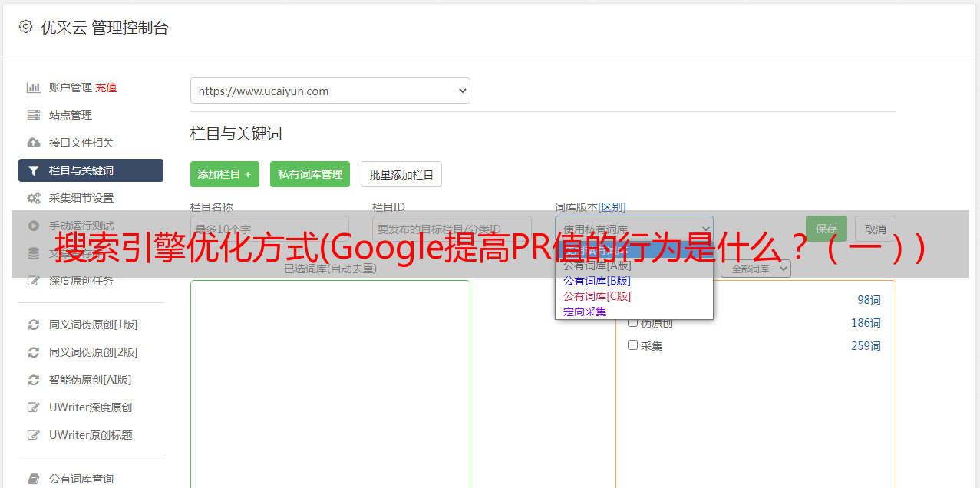Click the 优采云 管理控制台 header title
This screenshot has height=488, width=980.
104,28
